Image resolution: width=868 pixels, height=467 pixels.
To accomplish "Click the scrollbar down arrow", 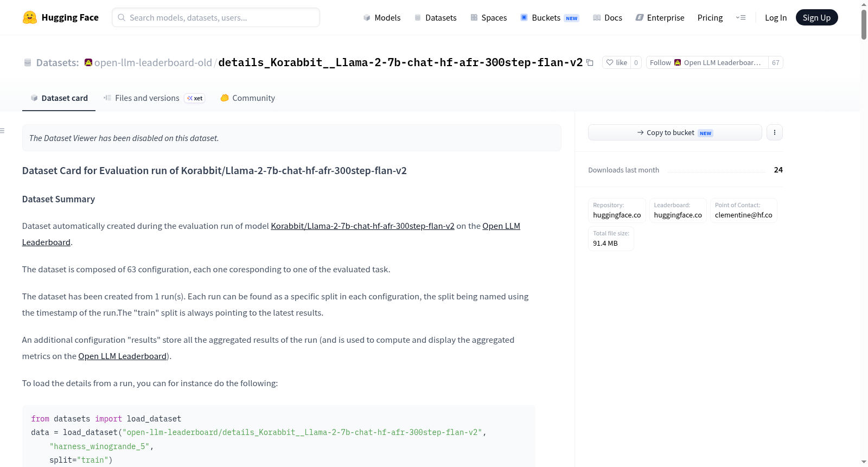I will click(864, 462).
